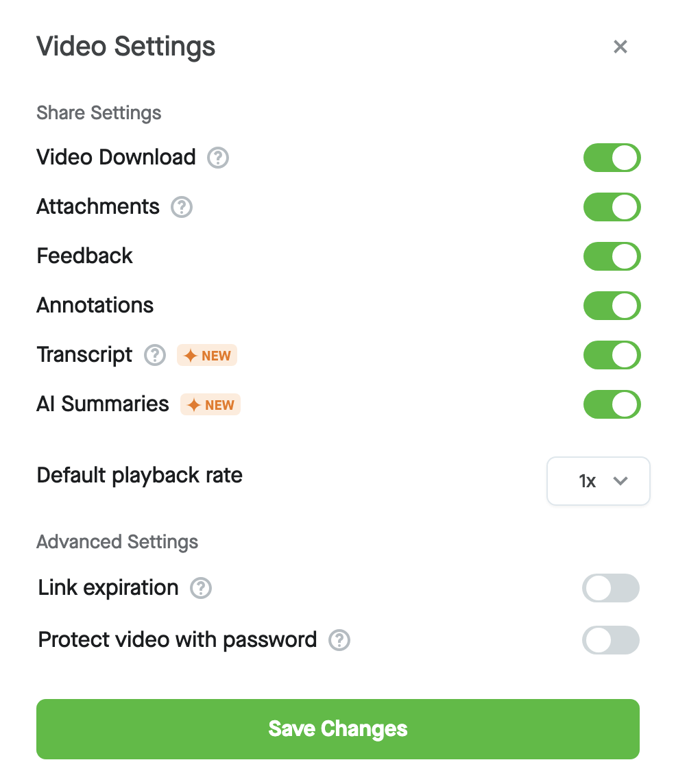
Task: Enable Protect video with password switch
Action: [x=610, y=640]
